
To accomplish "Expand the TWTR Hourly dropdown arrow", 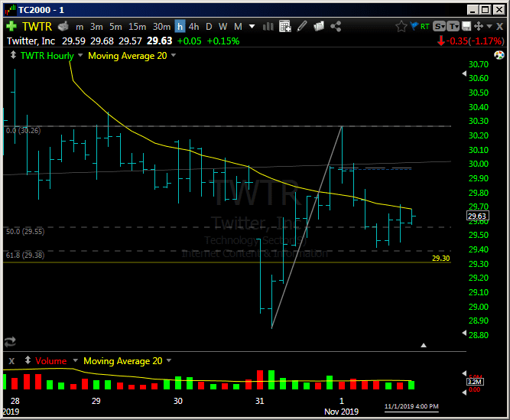I will click(x=80, y=55).
